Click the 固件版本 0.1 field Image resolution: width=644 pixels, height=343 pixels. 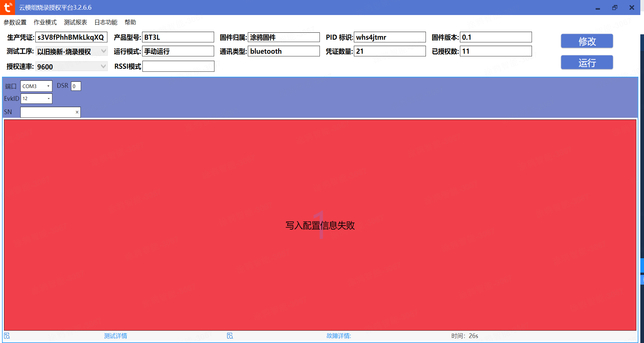(x=496, y=37)
